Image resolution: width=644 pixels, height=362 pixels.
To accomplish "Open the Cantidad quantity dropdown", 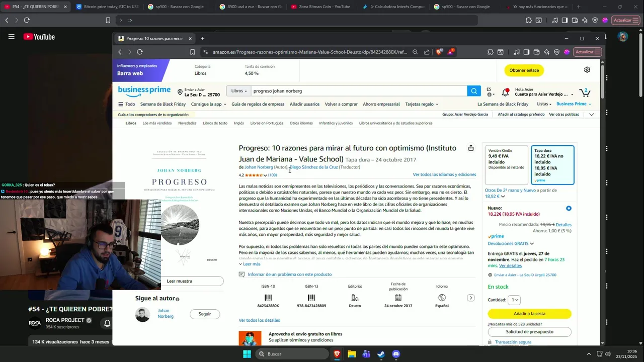I will [514, 300].
